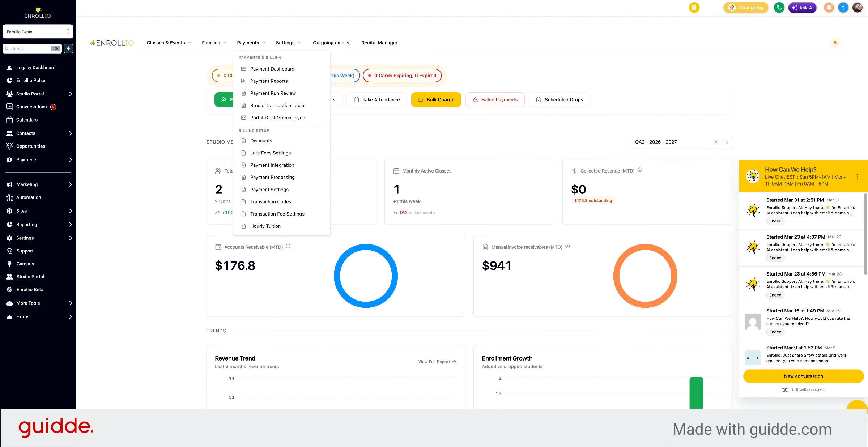Open the user profile avatar
The image size is (868, 447).
pyautogui.click(x=858, y=8)
